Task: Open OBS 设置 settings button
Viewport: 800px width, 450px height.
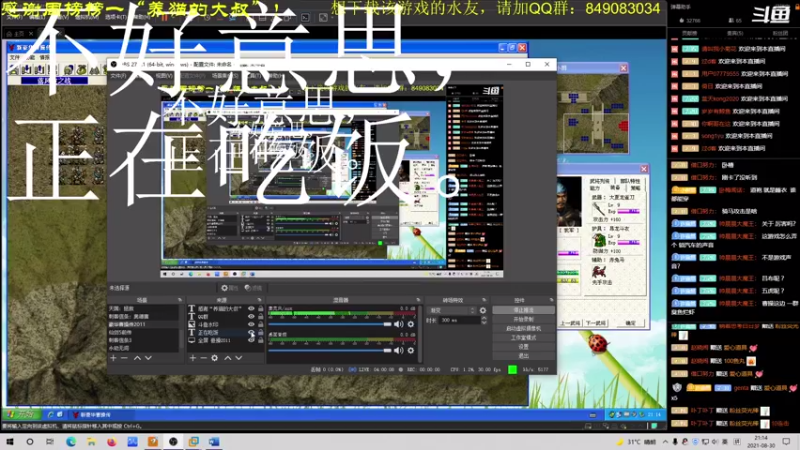Action: (523, 346)
